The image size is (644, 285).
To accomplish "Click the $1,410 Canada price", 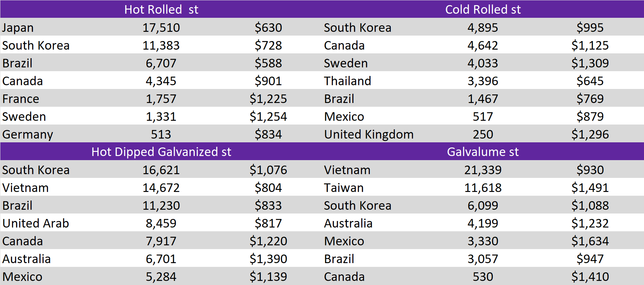I will click(590, 277).
